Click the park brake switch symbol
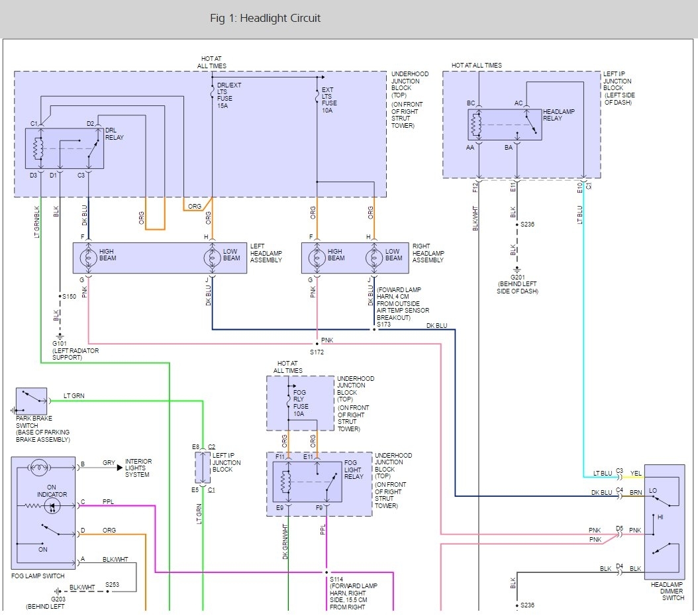The image size is (698, 616). point(31,401)
